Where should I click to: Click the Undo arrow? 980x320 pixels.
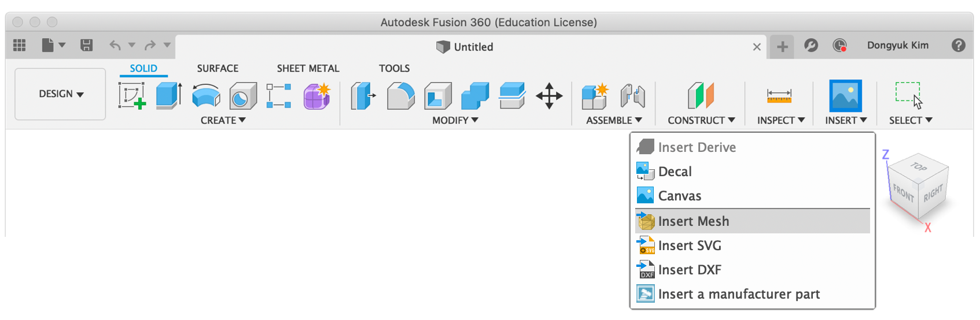[x=115, y=45]
